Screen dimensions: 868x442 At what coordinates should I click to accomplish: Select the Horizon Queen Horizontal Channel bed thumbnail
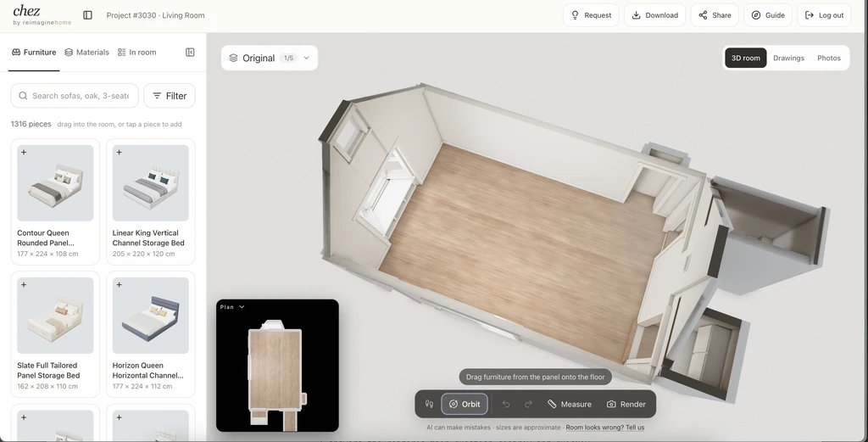(x=151, y=315)
